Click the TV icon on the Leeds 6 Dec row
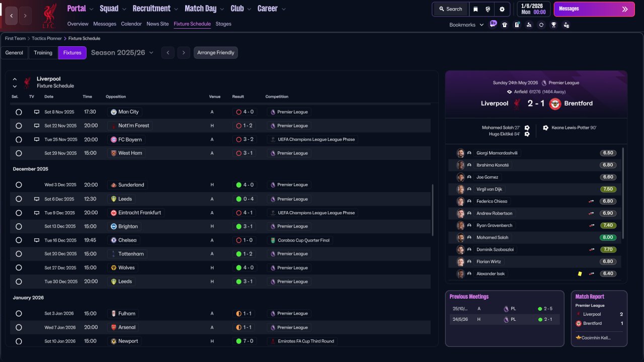The height and width of the screenshot is (362, 644). [x=37, y=199]
